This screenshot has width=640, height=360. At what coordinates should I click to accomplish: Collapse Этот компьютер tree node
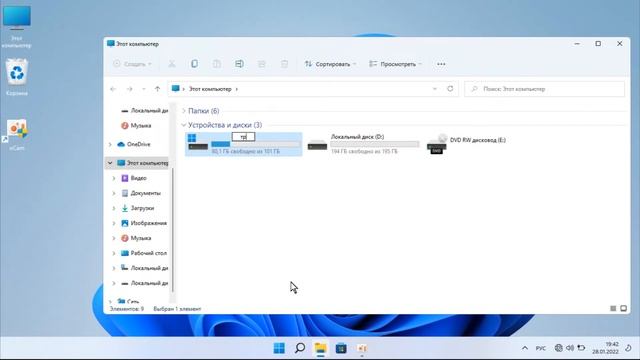click(110, 163)
